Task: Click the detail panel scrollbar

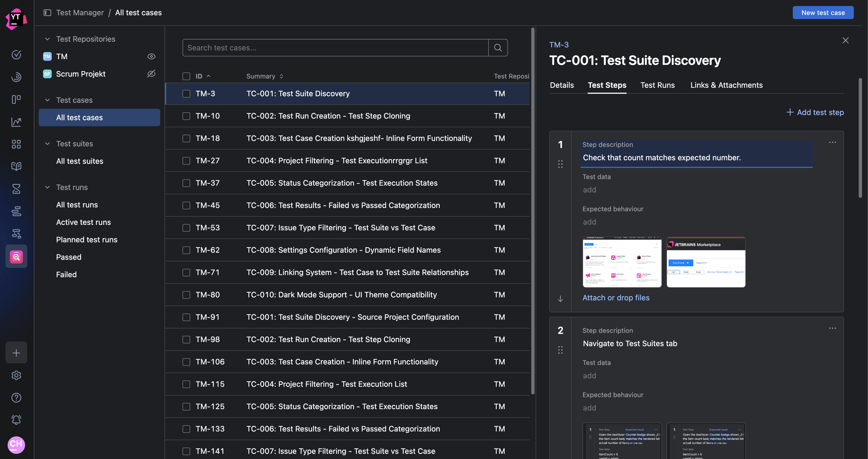Action: 860,138
